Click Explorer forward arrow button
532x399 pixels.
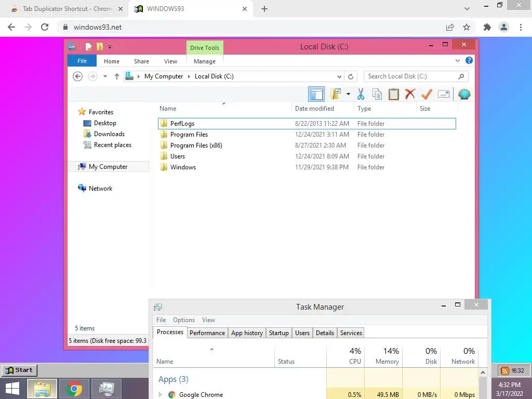92,76
